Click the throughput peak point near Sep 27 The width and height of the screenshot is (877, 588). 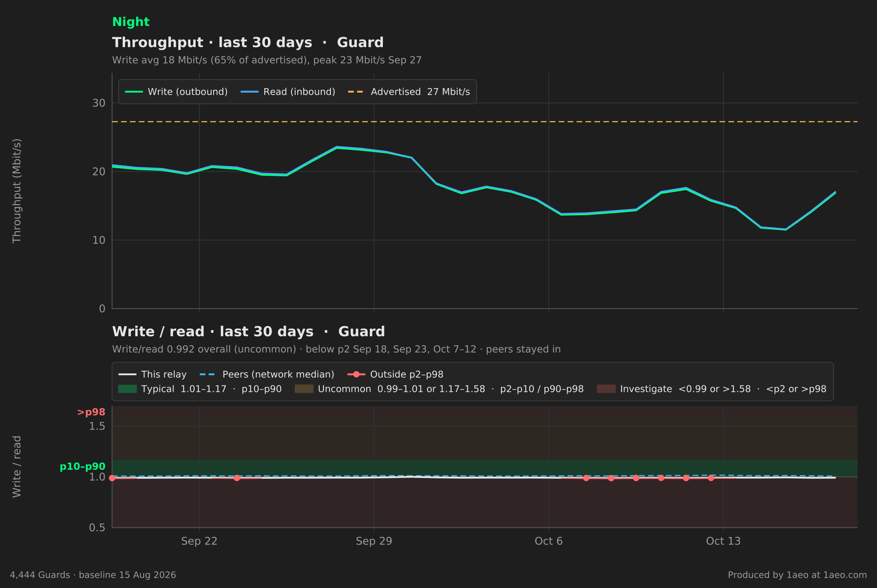coord(337,147)
